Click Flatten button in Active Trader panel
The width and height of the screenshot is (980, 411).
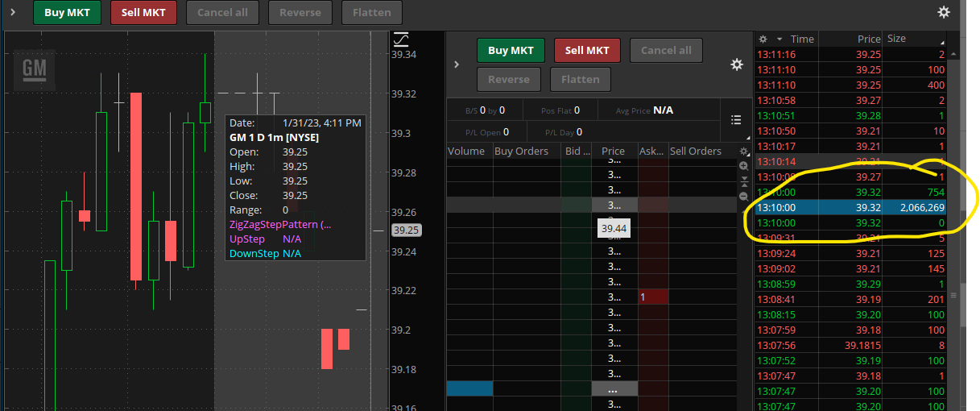pos(580,80)
